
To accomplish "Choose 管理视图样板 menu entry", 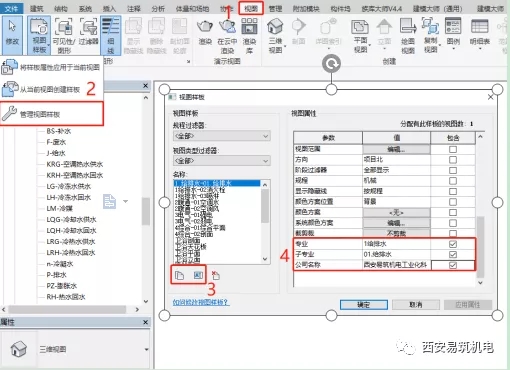I will (52, 114).
